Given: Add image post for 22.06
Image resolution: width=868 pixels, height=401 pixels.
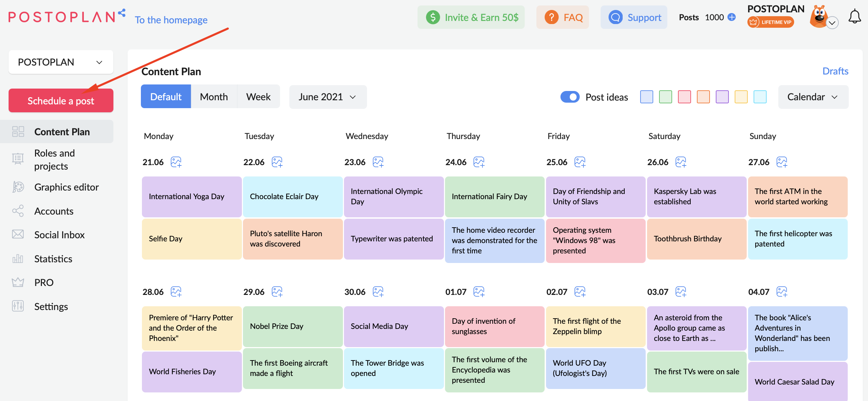Looking at the screenshot, I should (x=277, y=162).
